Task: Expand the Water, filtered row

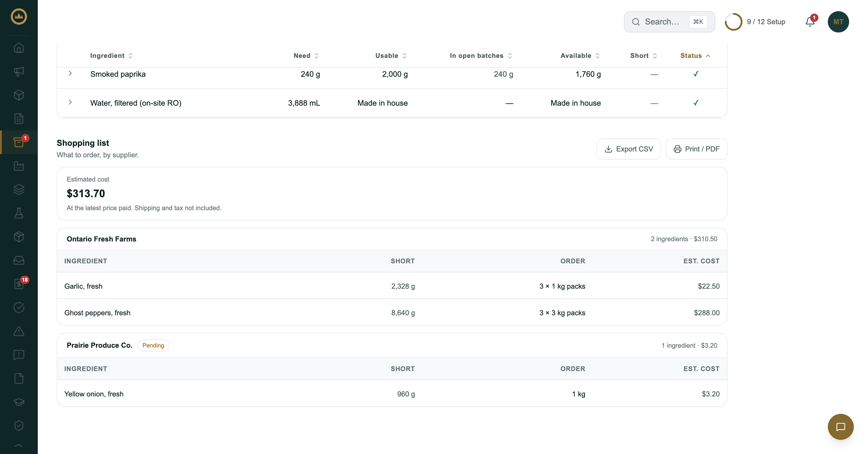Action: click(x=70, y=102)
